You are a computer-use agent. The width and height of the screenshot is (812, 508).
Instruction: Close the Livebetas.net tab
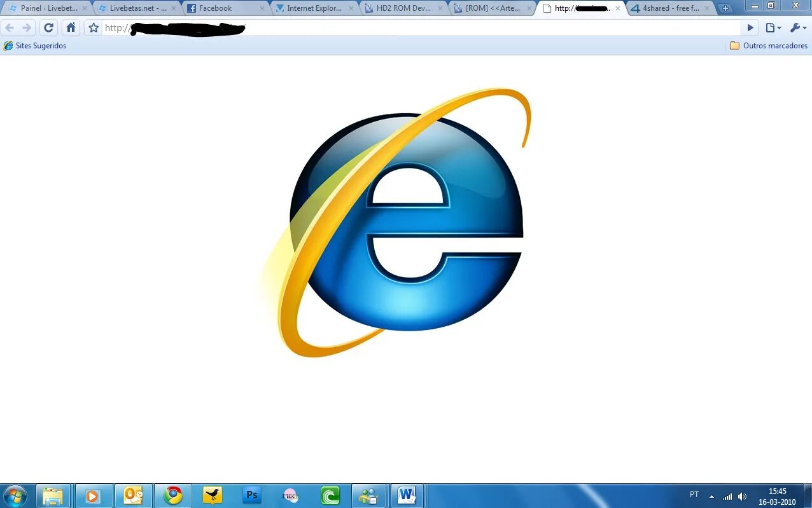tap(173, 8)
